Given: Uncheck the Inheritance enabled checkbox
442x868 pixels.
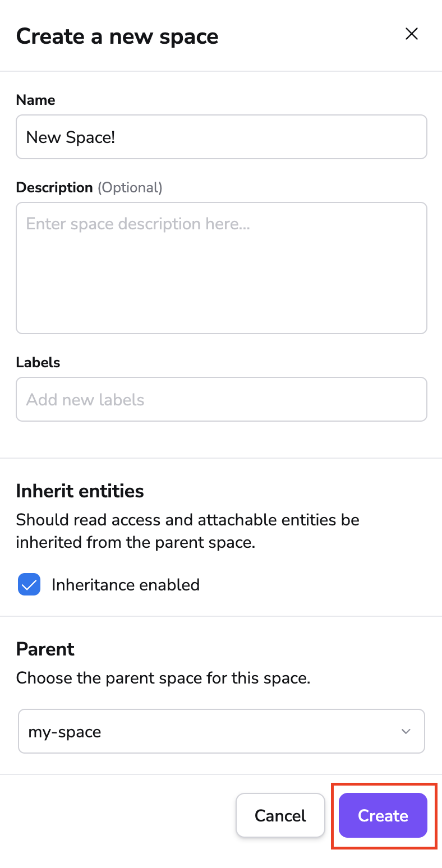Looking at the screenshot, I should coord(29,584).
